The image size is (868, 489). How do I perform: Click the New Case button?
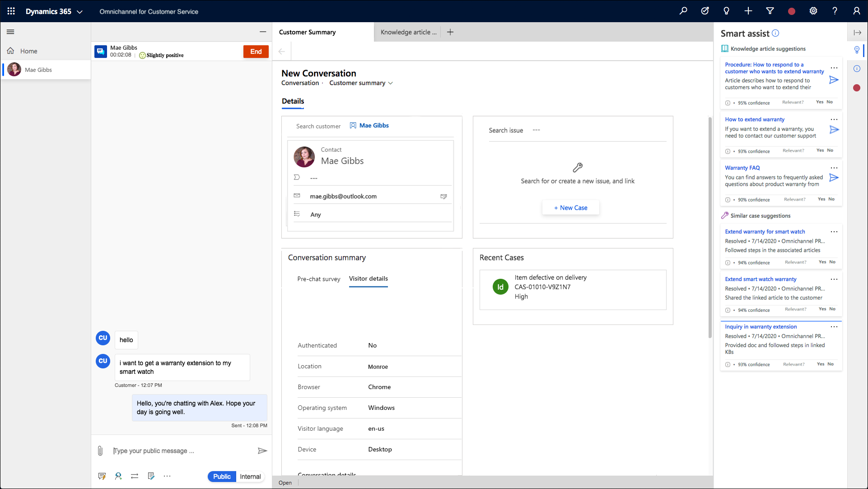point(570,207)
